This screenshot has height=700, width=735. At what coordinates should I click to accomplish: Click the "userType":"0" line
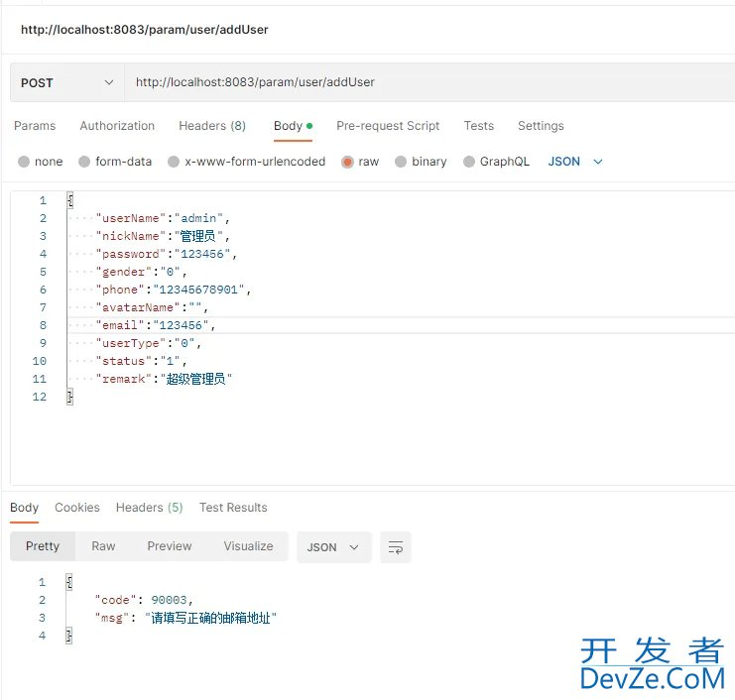click(149, 343)
